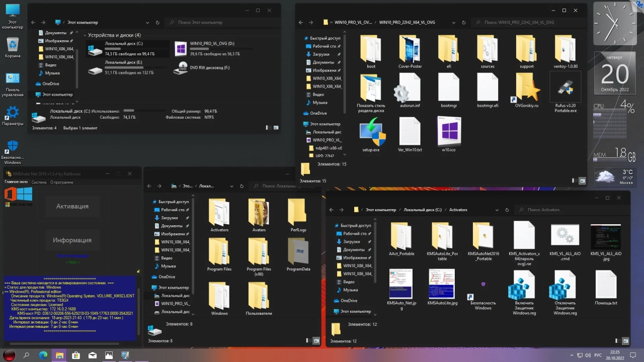
Task: Open the AAct_Portable folder
Action: point(401,239)
